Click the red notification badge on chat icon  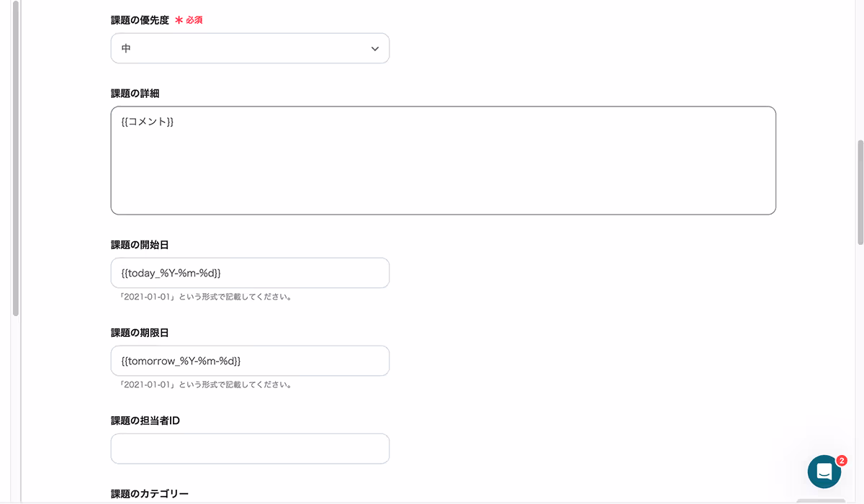842,460
